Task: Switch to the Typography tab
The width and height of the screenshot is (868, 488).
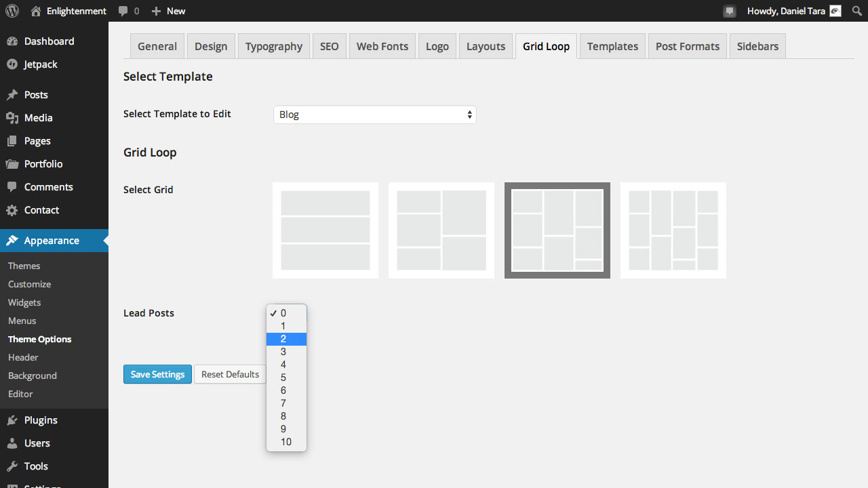Action: tap(274, 47)
